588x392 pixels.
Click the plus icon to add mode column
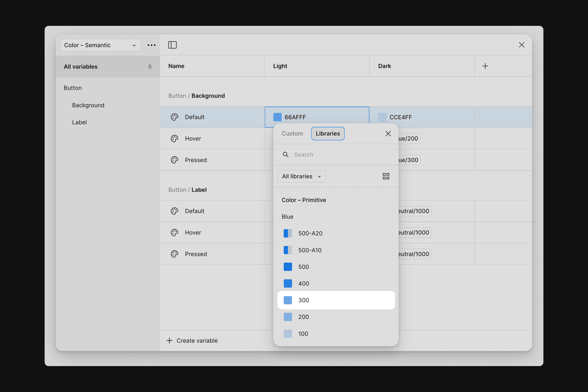[485, 66]
